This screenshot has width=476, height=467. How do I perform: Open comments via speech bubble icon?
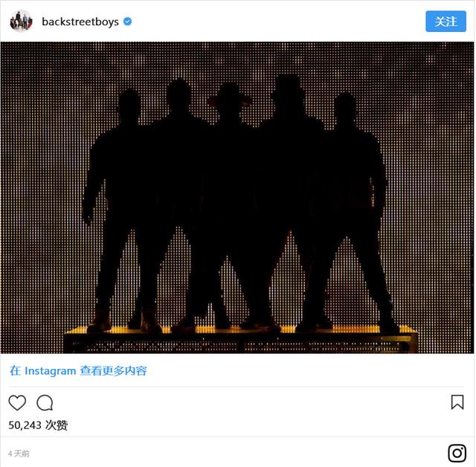click(x=45, y=402)
